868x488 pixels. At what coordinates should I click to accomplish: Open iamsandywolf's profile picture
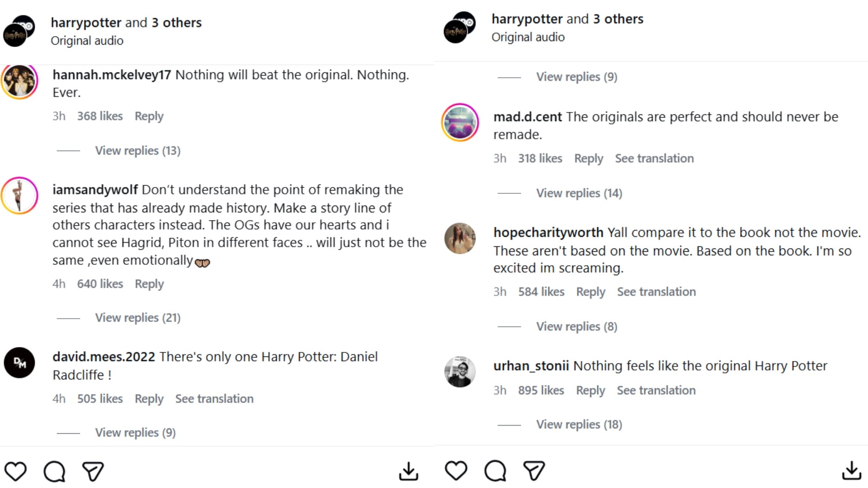(x=19, y=196)
